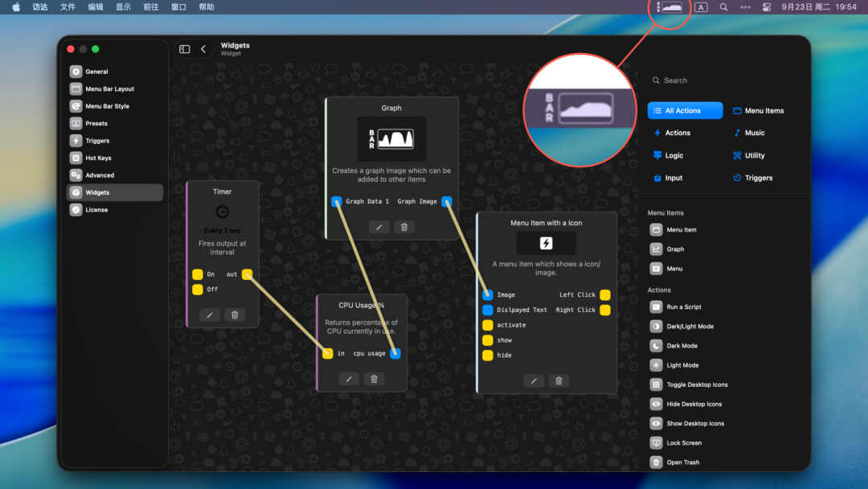Open the 文件 menu in the menu bar
This screenshot has height=489, width=868.
(68, 7)
